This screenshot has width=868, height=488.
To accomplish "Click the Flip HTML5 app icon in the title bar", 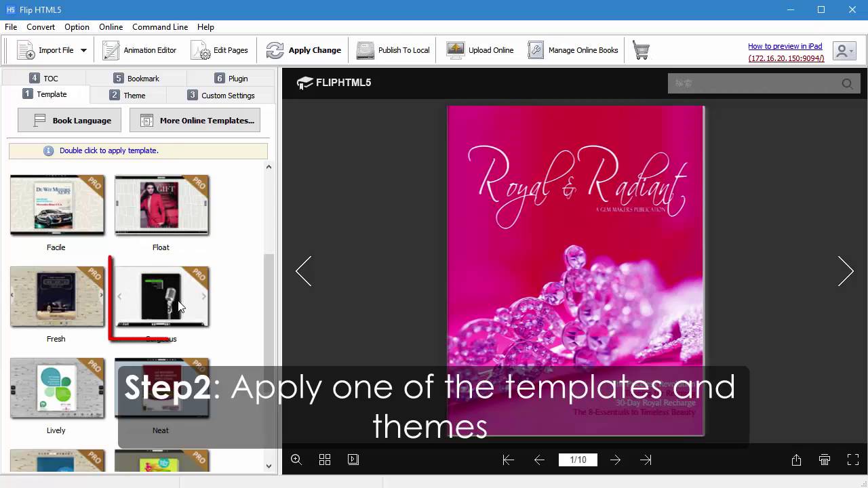I will (11, 9).
